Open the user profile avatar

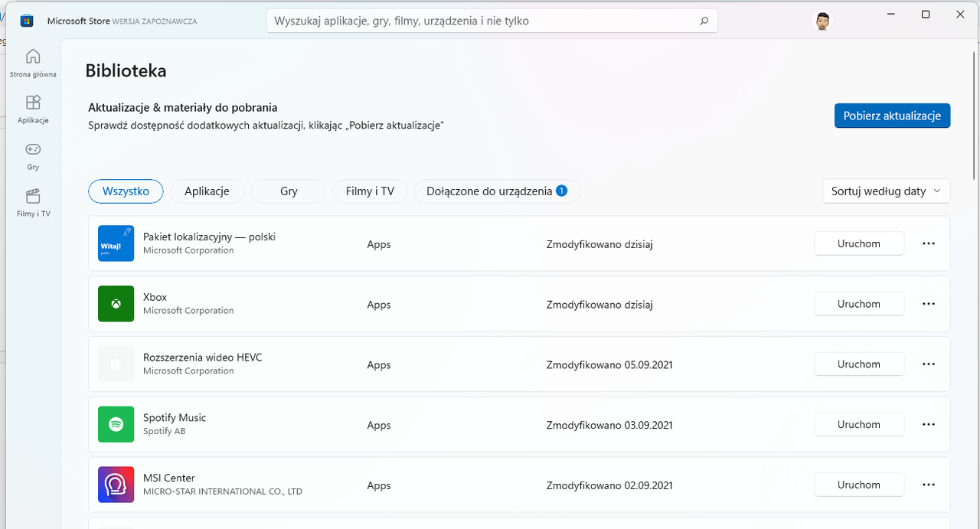822,21
